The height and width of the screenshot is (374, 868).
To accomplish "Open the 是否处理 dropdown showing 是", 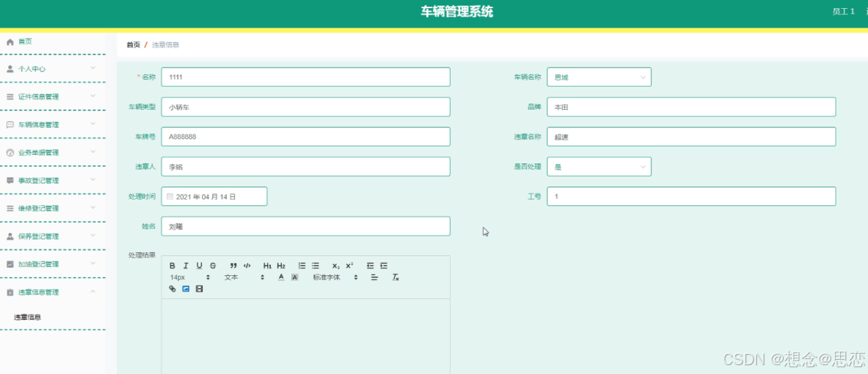I will [599, 166].
